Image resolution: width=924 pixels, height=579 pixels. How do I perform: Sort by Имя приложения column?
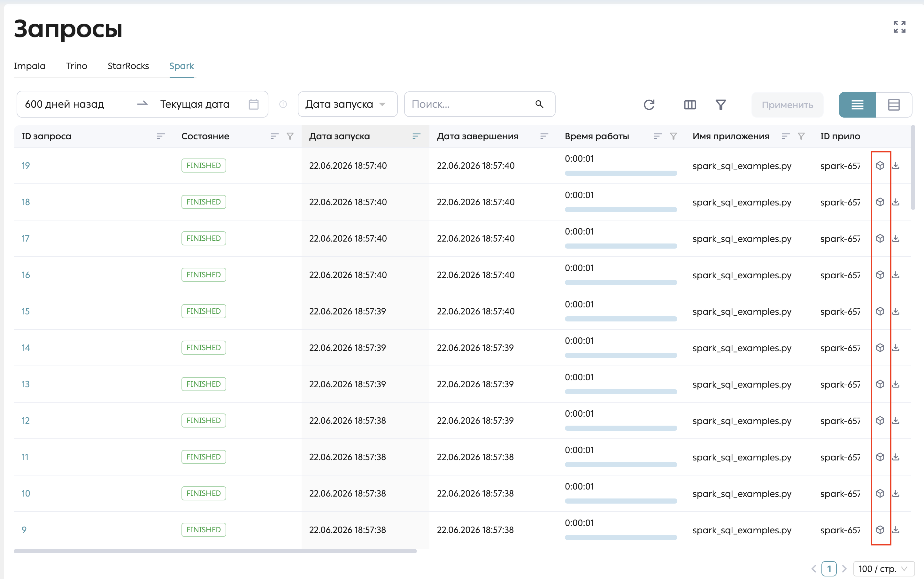(786, 136)
